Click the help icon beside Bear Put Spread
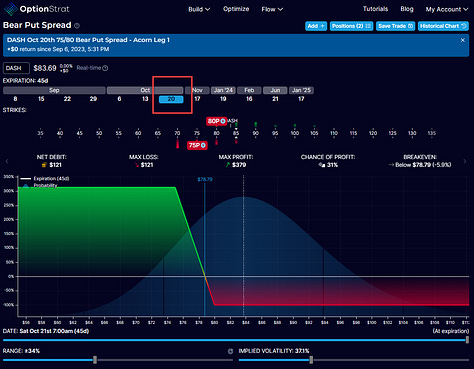This screenshot has height=369, width=474. (x=77, y=26)
